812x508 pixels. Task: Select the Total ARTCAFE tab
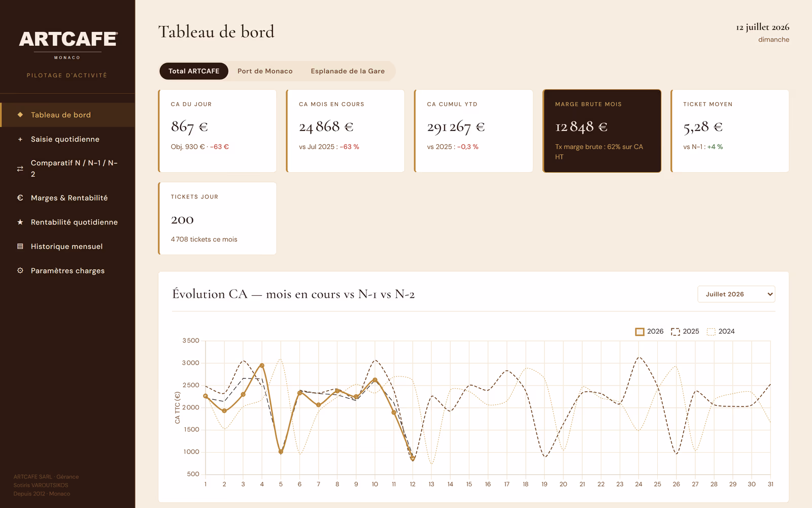[194, 71]
